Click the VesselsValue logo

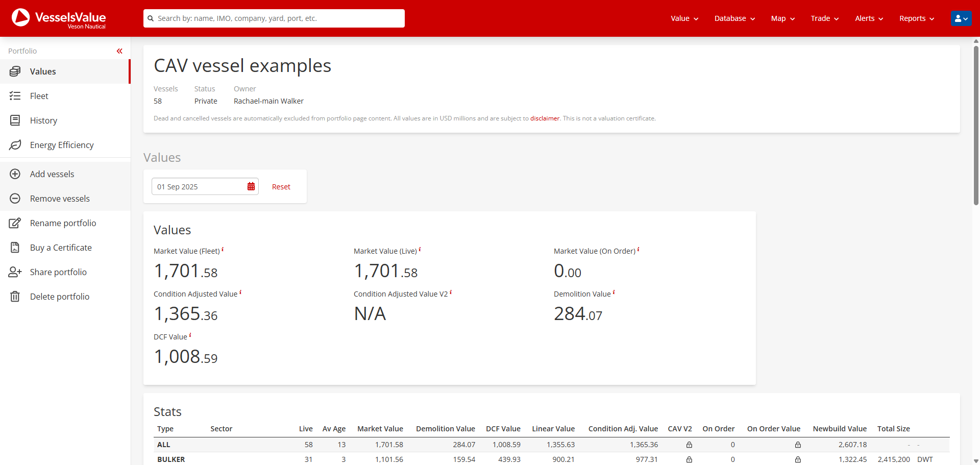coord(59,18)
